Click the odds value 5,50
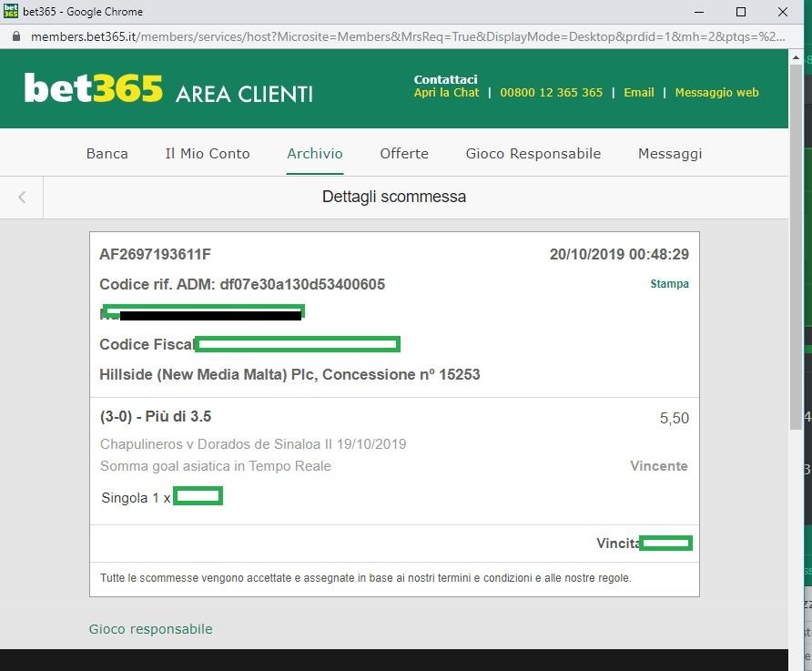 (675, 418)
